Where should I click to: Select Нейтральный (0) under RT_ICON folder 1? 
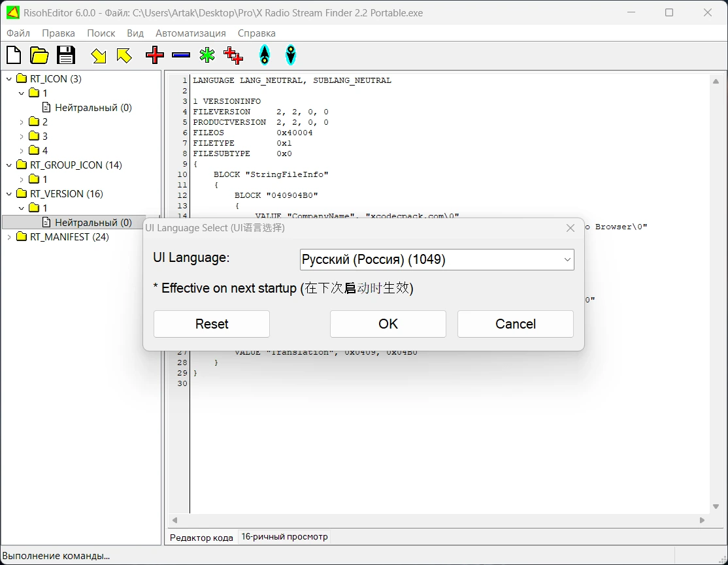coord(93,108)
